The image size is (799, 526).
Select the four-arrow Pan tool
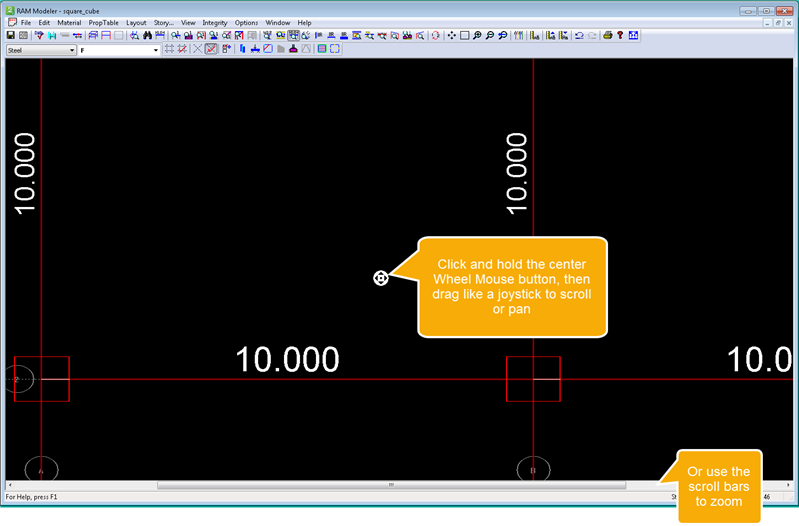coord(451,35)
